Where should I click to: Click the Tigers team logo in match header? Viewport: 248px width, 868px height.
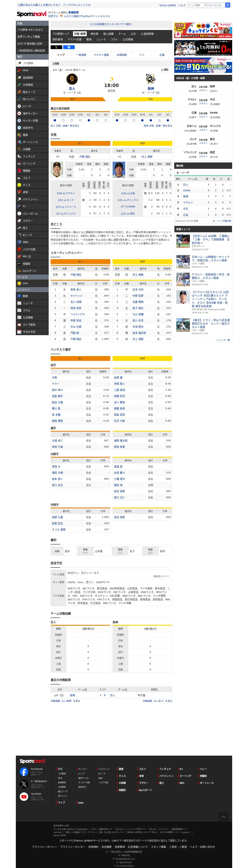pos(151,79)
